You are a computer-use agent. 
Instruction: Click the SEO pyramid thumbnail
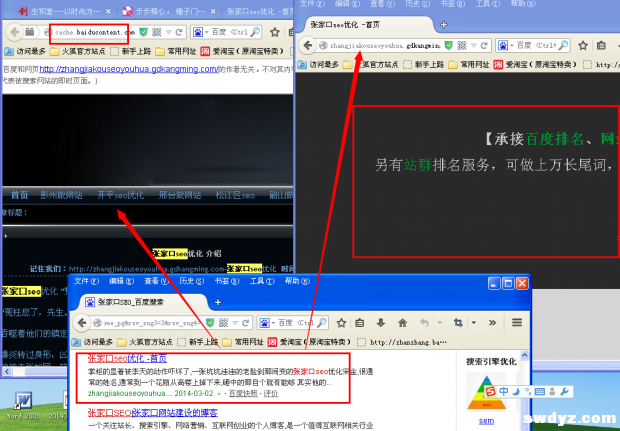[487, 392]
